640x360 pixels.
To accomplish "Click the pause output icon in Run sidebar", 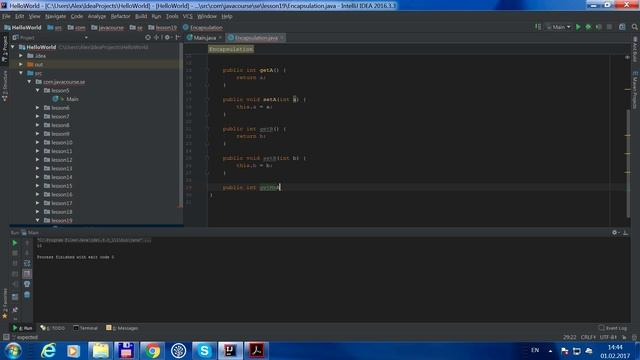I will tap(15, 263).
